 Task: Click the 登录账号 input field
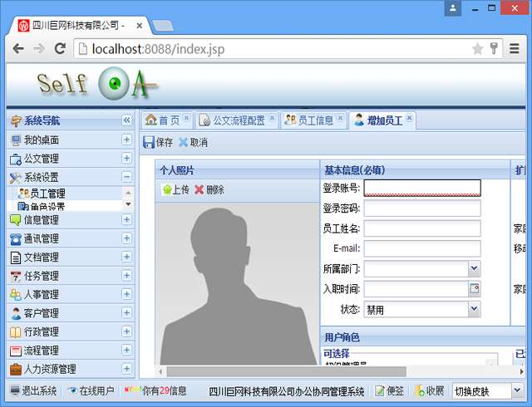[x=422, y=188]
